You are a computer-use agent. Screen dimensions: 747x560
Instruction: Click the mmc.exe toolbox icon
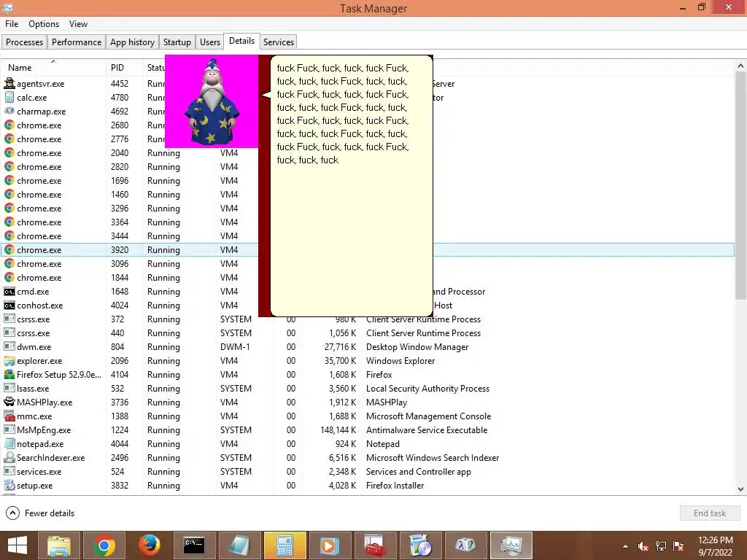coord(9,416)
